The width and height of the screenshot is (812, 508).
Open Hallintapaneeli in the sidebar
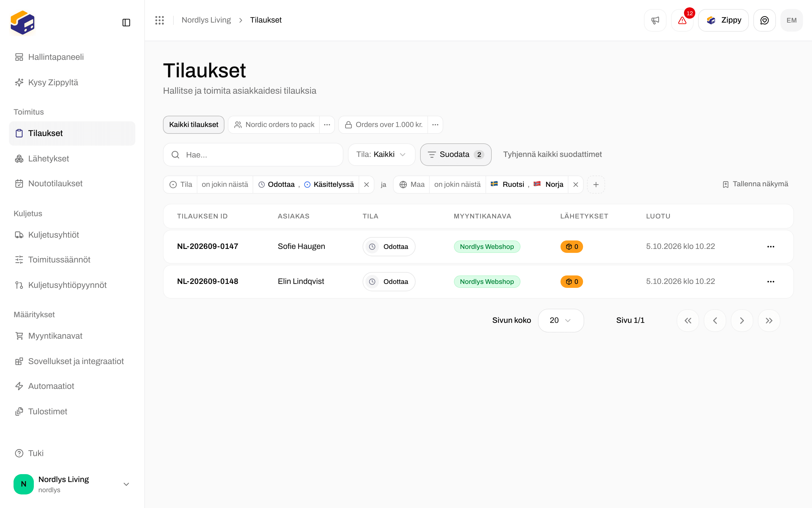pyautogui.click(x=72, y=57)
